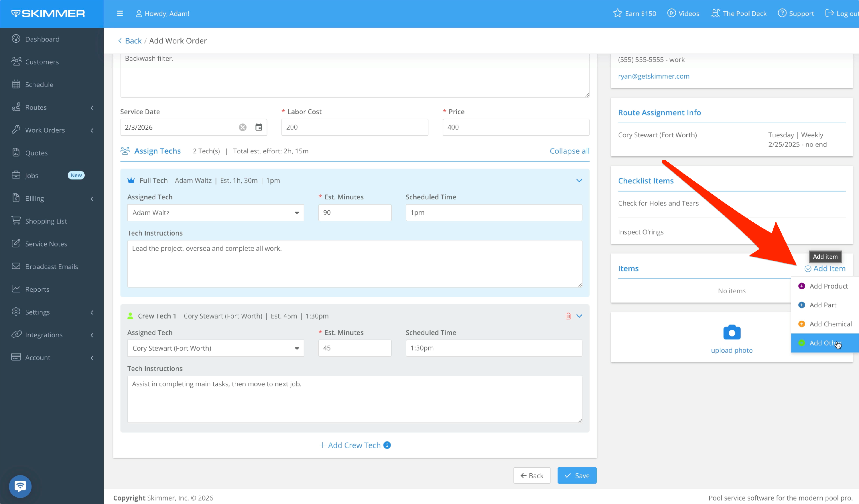Image resolution: width=859 pixels, height=504 pixels.
Task: Open the Adam Waltz assigned tech dropdown
Action: [215, 213]
